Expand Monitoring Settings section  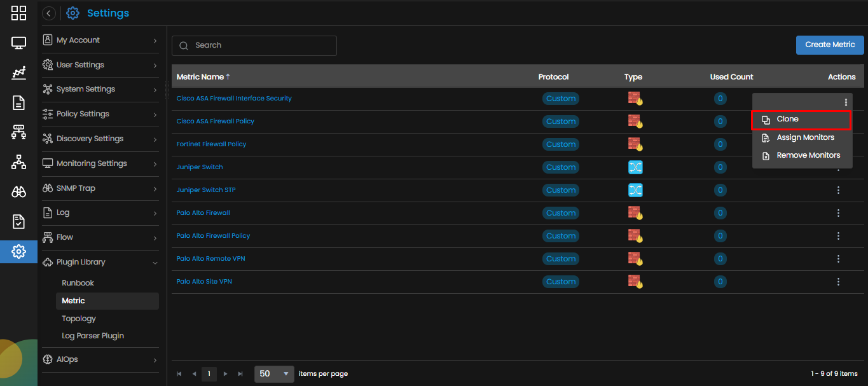coord(100,163)
